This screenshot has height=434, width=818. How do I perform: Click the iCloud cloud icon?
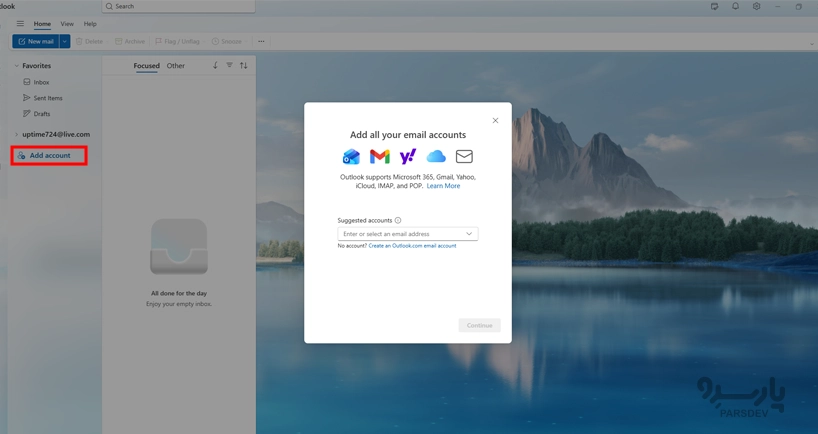pyautogui.click(x=436, y=157)
